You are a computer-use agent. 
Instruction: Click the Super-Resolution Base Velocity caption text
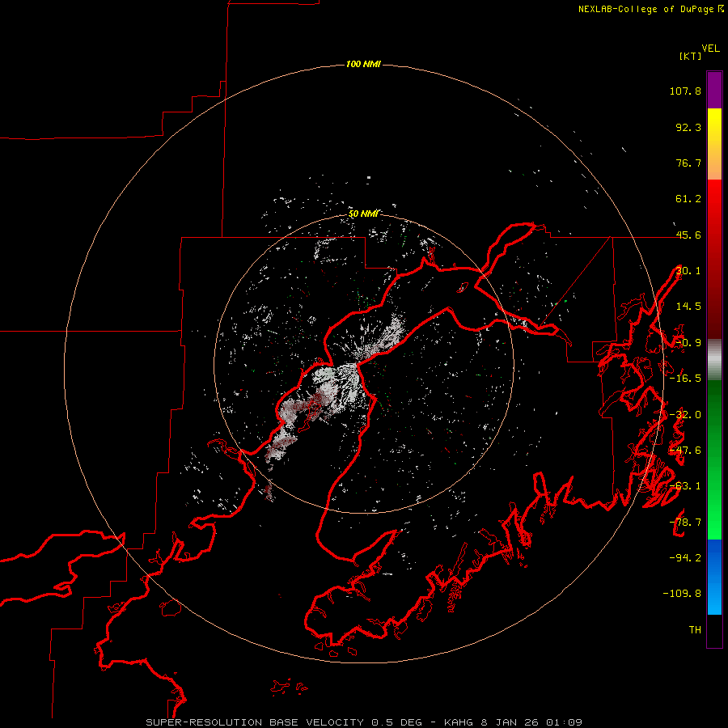point(364,722)
